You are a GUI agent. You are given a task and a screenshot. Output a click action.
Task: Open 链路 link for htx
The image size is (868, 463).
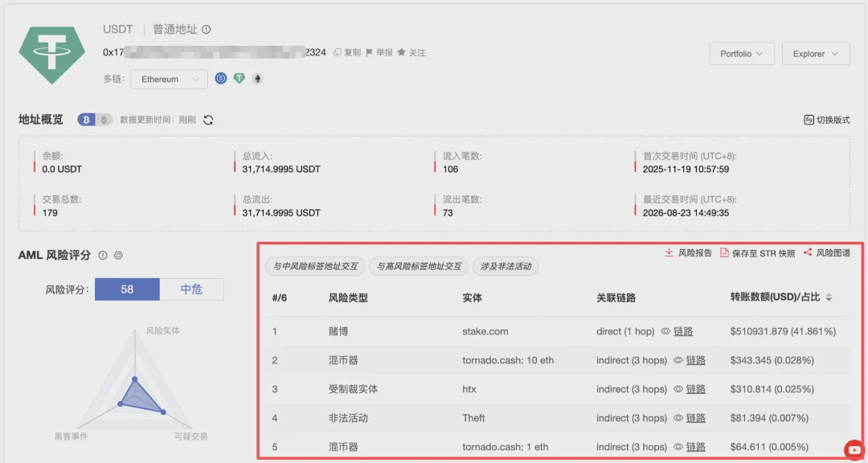pyautogui.click(x=696, y=389)
